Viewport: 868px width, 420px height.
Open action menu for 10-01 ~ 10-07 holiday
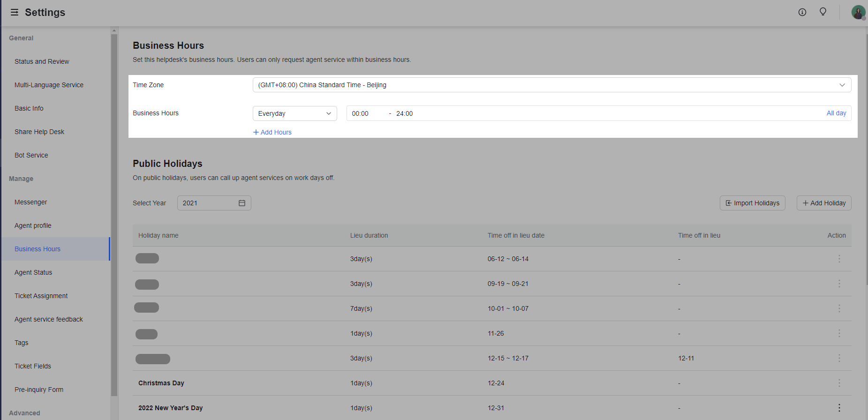[839, 308]
